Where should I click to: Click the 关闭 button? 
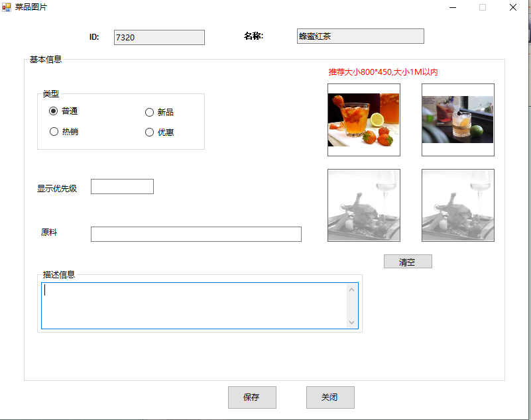click(330, 397)
